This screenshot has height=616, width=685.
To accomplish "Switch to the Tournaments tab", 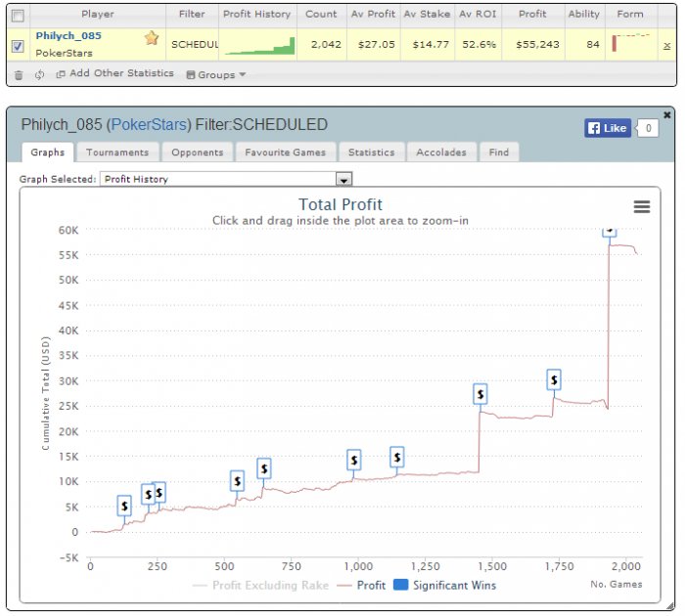I will [x=117, y=153].
